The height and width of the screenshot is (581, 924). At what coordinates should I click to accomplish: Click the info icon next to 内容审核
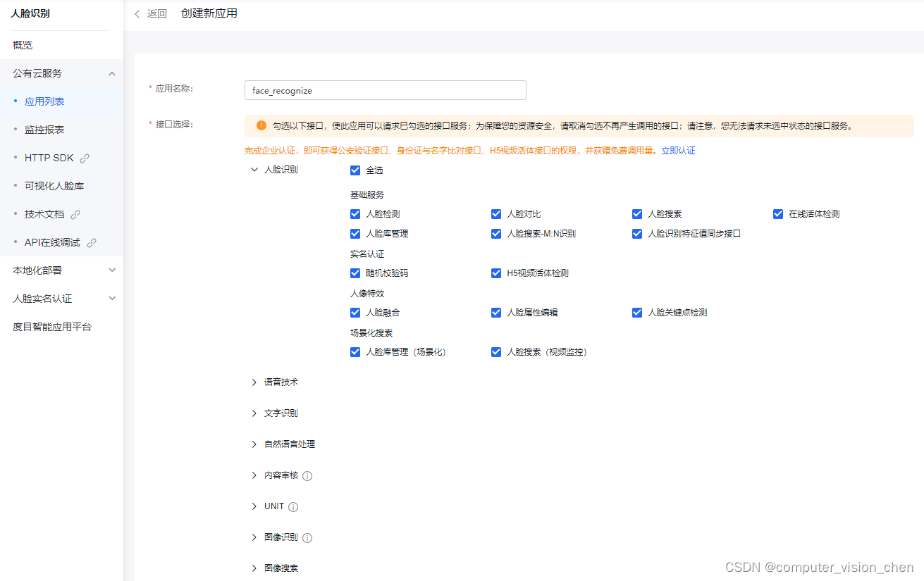[x=307, y=476]
